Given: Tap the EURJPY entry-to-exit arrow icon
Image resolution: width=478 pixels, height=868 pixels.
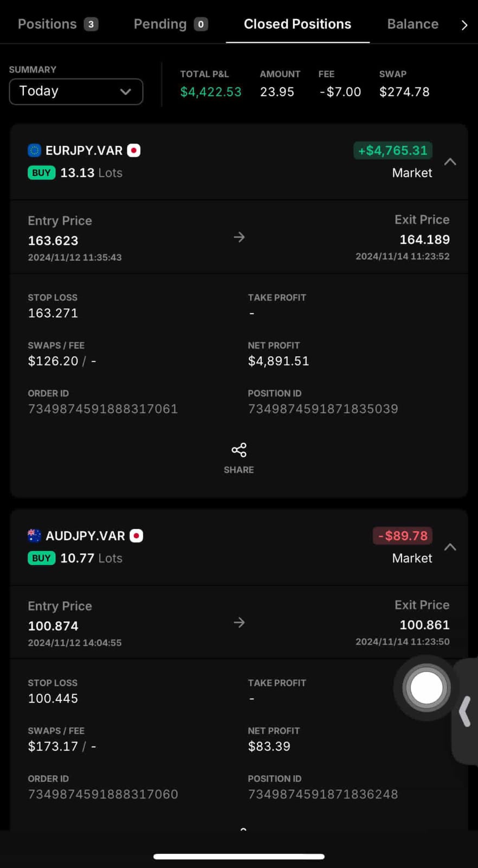Looking at the screenshot, I should [239, 237].
